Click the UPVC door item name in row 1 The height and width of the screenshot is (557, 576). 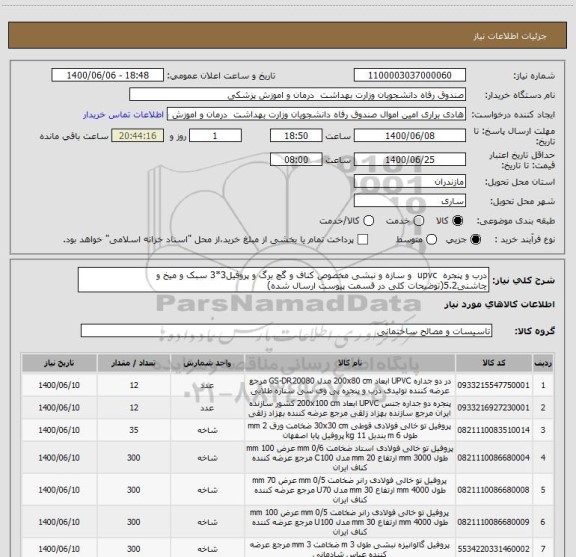(x=350, y=385)
